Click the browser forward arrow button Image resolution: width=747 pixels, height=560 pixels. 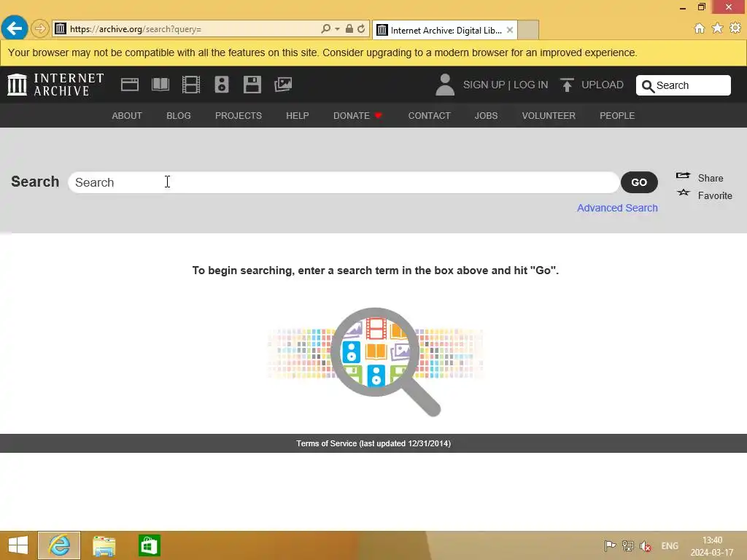click(40, 28)
